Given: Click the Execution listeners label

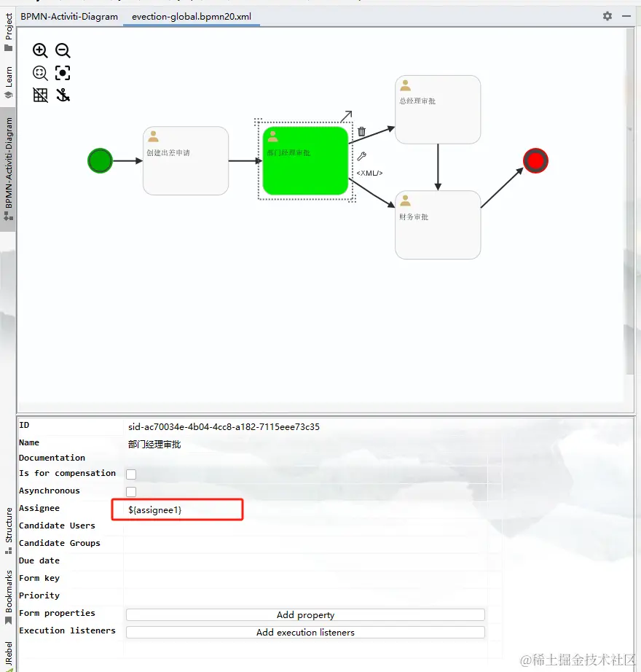Looking at the screenshot, I should (67, 630).
